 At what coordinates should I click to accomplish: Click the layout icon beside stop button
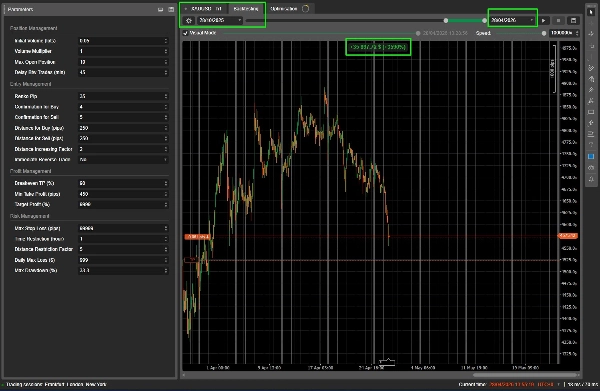click(573, 21)
